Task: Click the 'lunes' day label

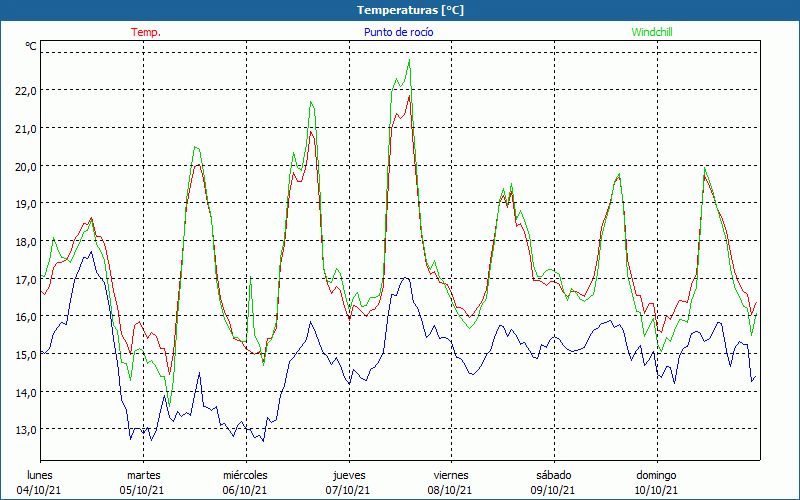Action: point(40,475)
